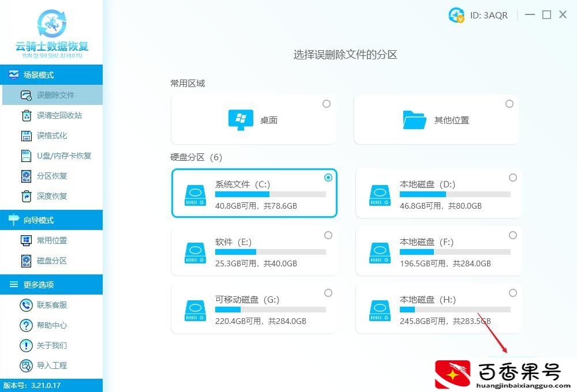Click the 场景模式 header icon
The height and width of the screenshot is (392, 577).
point(14,74)
